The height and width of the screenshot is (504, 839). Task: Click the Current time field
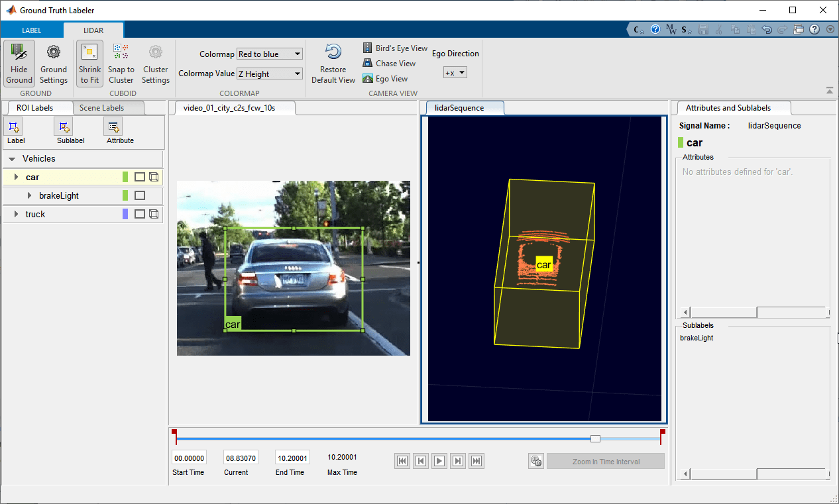(x=241, y=458)
